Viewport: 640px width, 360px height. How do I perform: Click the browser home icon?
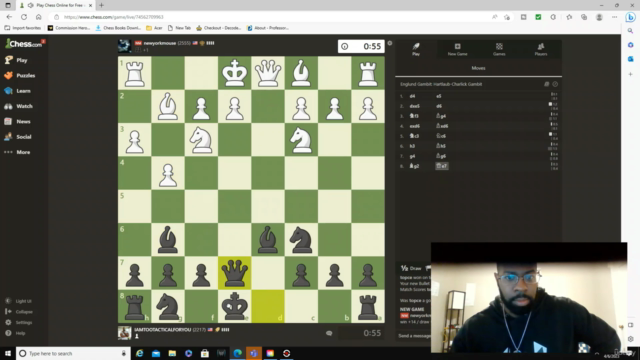(x=38, y=17)
